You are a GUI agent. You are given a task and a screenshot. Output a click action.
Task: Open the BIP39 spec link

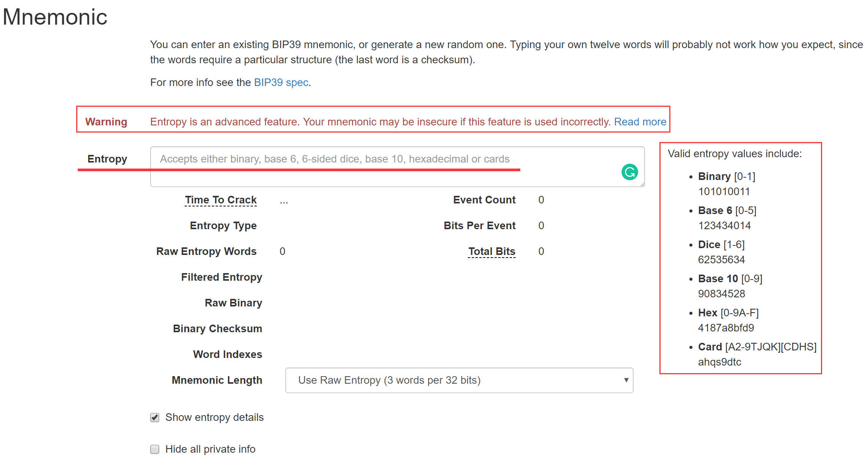click(281, 83)
